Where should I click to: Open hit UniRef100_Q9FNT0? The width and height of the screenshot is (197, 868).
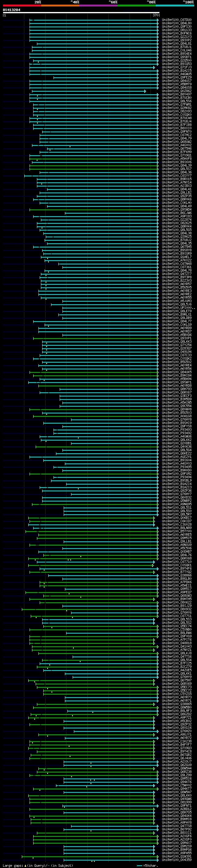(176, 132)
